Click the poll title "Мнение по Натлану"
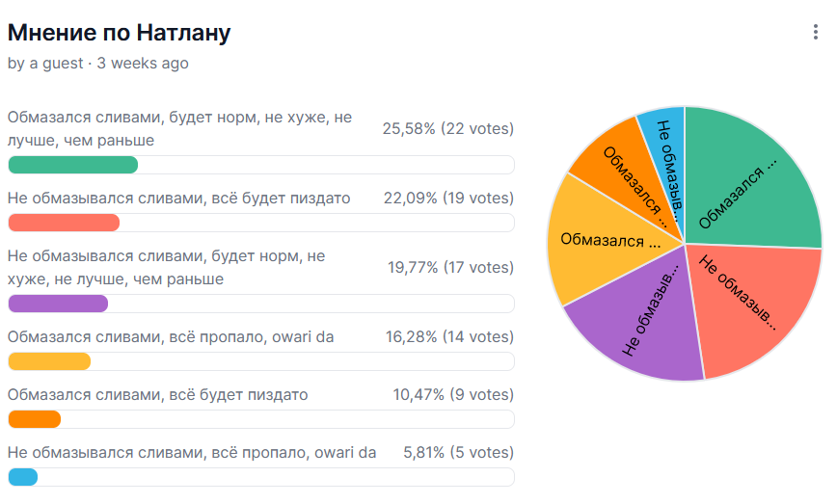837x504 pixels. (119, 33)
